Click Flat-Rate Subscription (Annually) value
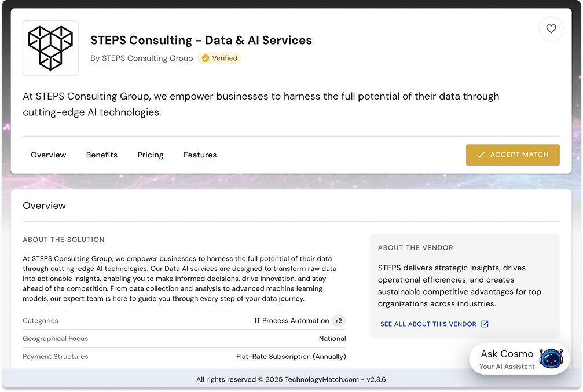 tap(291, 356)
